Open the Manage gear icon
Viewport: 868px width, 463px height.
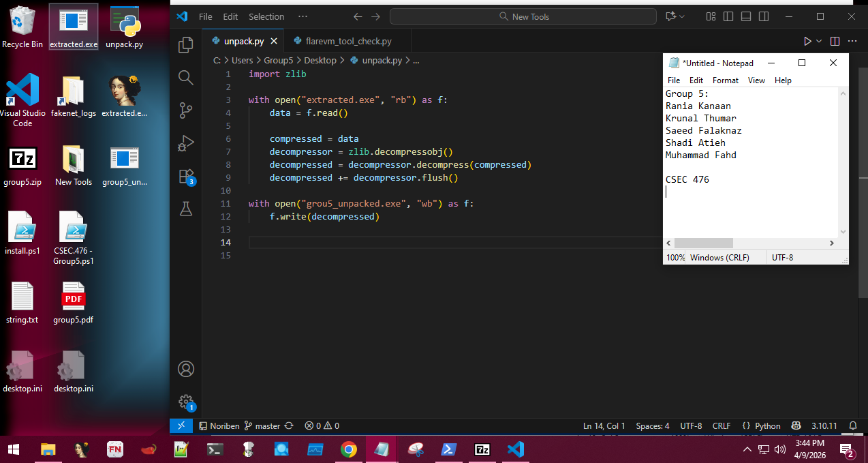pyautogui.click(x=185, y=402)
